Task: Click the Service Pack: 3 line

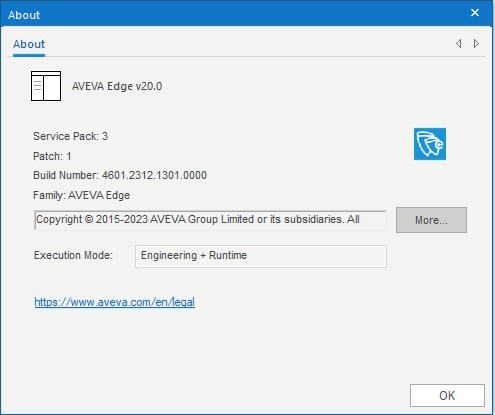Action: click(x=70, y=136)
